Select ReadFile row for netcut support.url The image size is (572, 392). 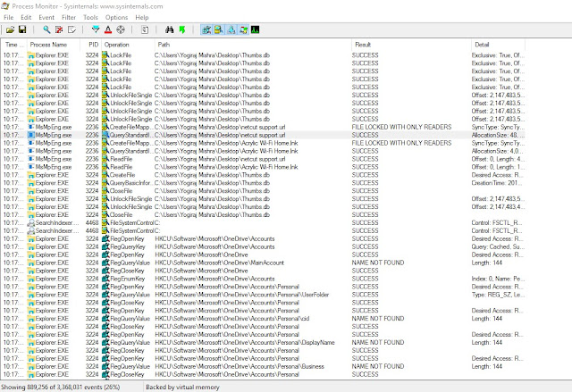click(x=264, y=159)
